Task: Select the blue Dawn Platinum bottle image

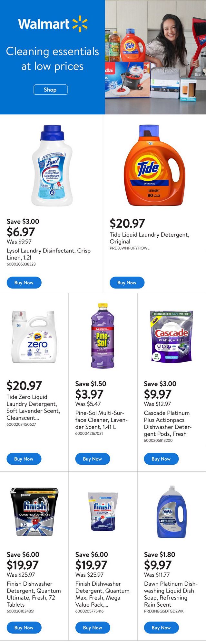Action: (172, 512)
